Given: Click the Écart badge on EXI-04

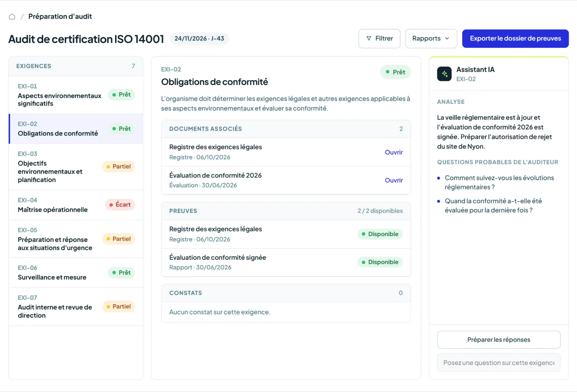Looking at the screenshot, I should (x=120, y=205).
